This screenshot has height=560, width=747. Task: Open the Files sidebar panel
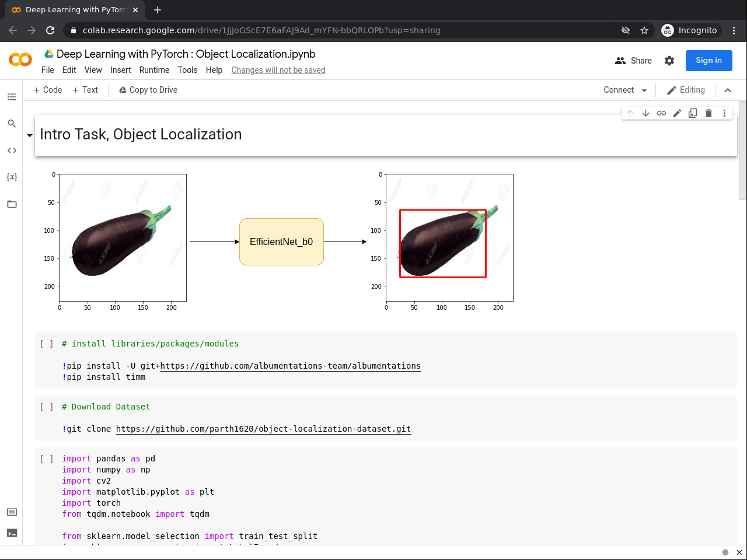click(x=12, y=204)
